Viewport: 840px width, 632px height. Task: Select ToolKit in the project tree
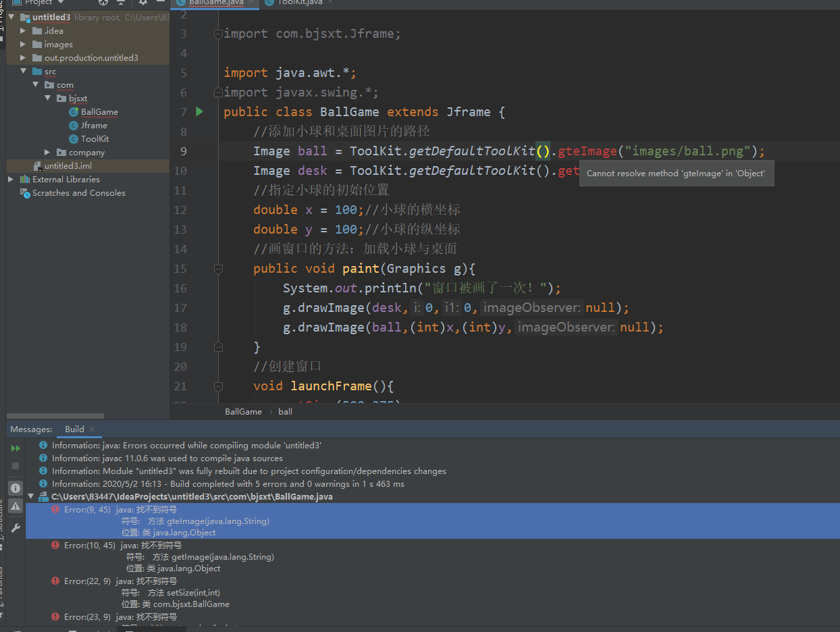pos(95,139)
